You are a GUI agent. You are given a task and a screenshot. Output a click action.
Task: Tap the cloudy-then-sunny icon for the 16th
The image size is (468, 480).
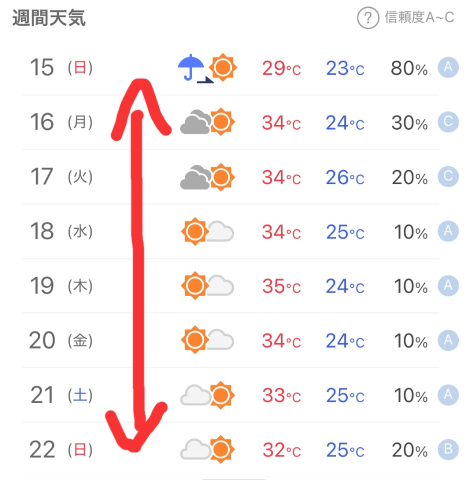coord(207,122)
